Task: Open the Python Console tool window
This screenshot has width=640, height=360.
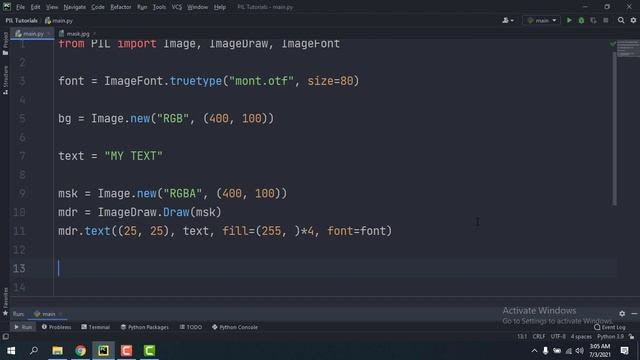Action: point(235,327)
